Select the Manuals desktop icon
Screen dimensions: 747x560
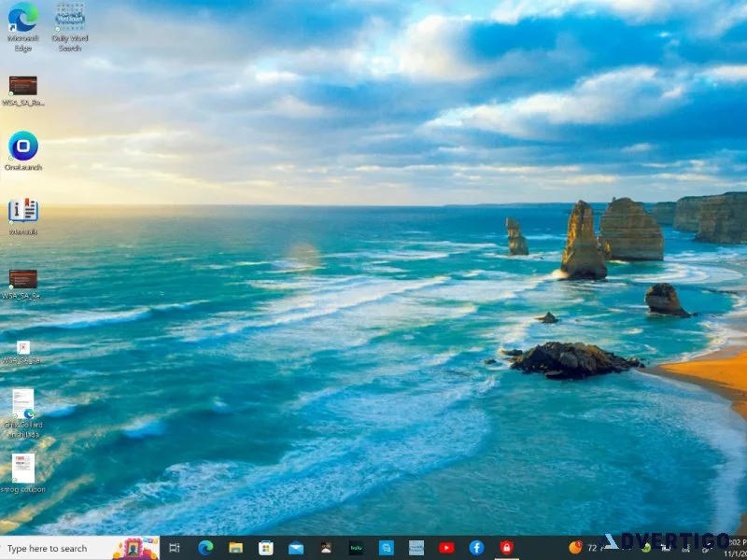click(22, 217)
